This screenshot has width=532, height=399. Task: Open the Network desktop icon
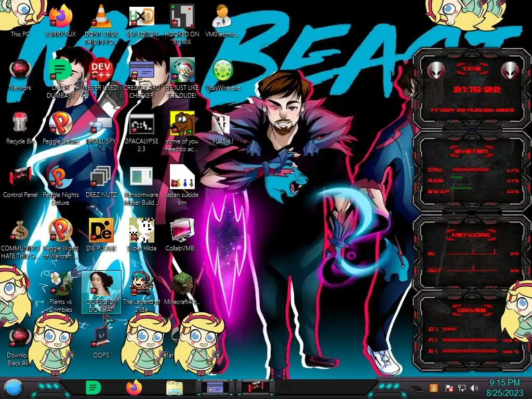(20, 75)
